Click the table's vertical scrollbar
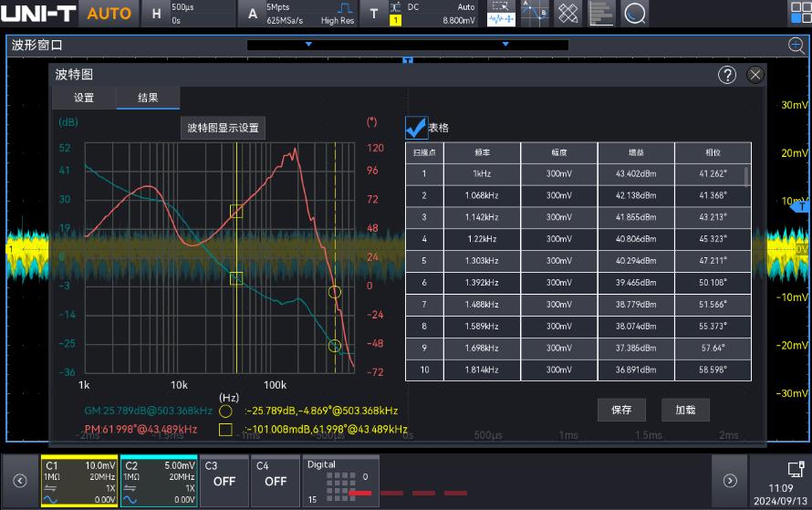 [x=747, y=175]
